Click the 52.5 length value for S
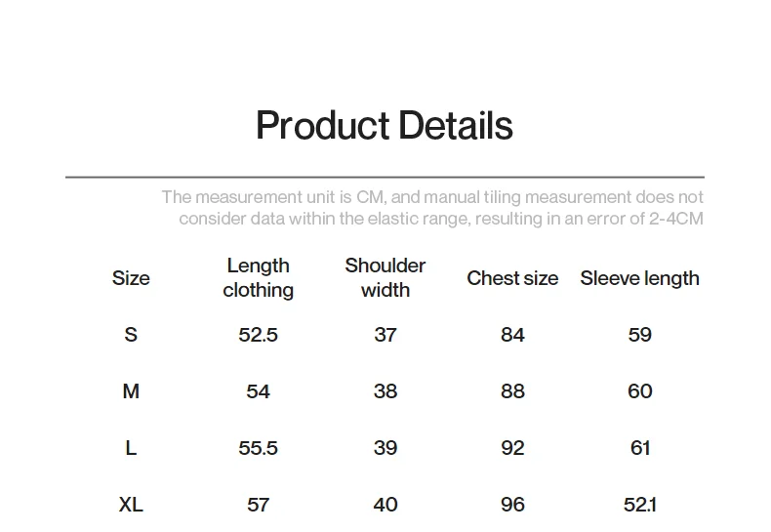The image size is (771, 532). click(259, 335)
